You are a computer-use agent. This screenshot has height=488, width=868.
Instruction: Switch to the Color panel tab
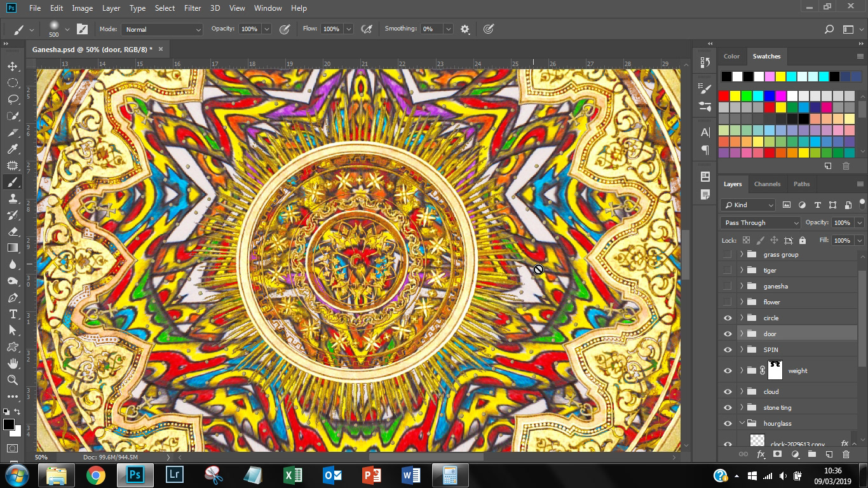click(731, 56)
